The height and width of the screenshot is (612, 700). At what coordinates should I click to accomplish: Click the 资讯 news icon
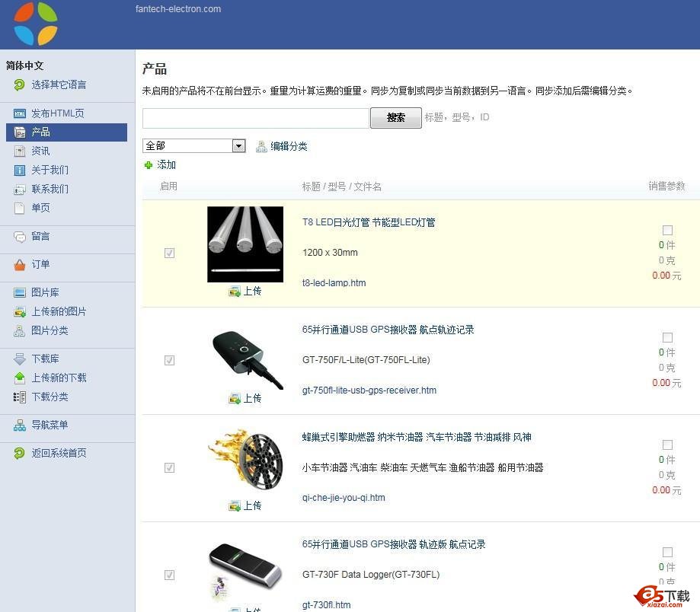pos(19,151)
